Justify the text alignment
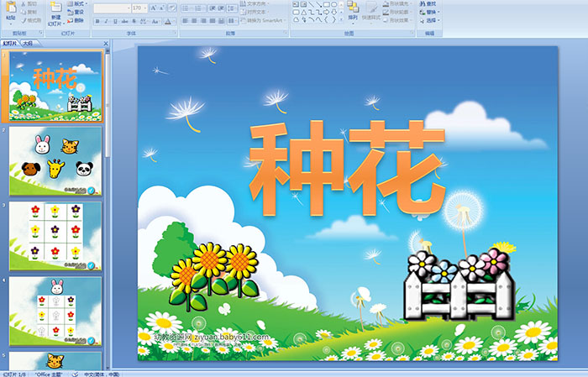The height and width of the screenshot is (377, 588). [213, 21]
